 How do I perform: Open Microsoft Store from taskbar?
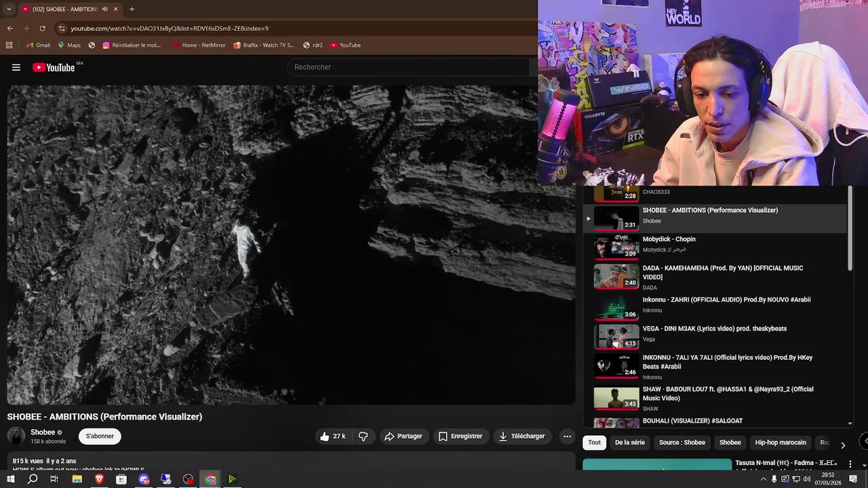pos(121,479)
